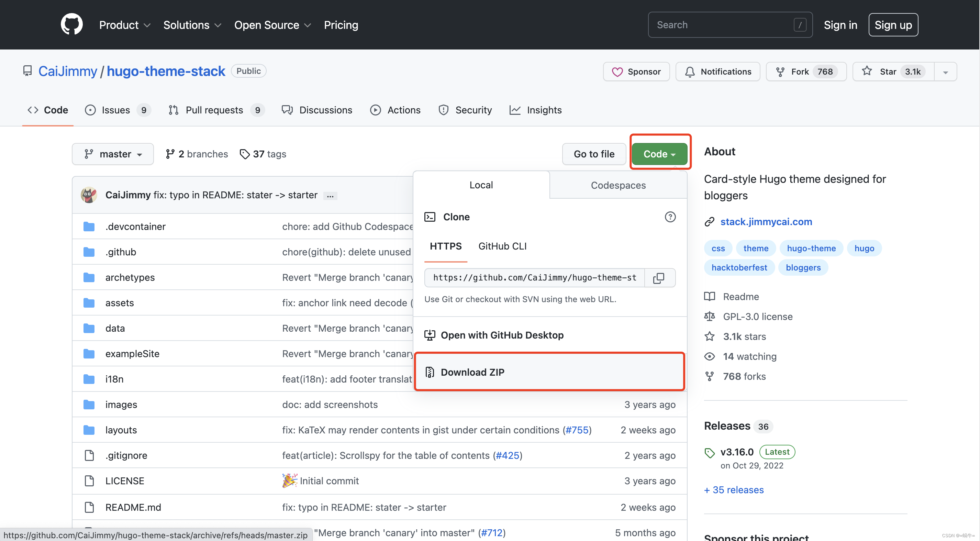Click the v3.16.0 release tag icon
The height and width of the screenshot is (541, 980).
(x=710, y=453)
